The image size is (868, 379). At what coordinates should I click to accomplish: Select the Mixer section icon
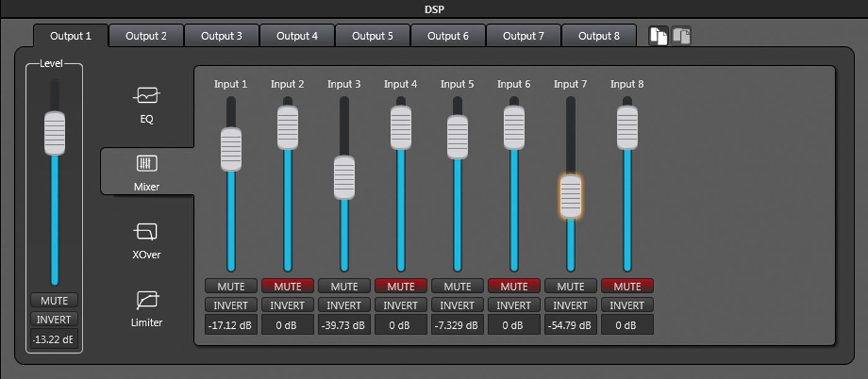146,164
